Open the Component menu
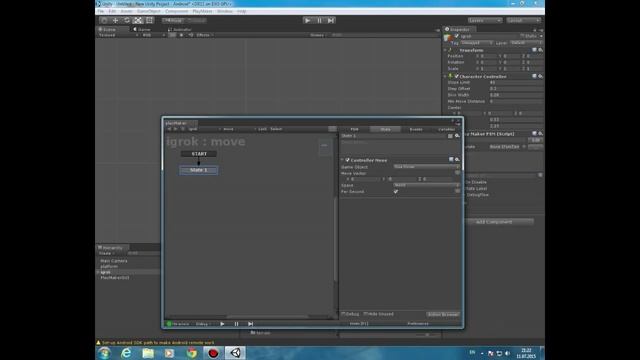This screenshot has height=360, width=640. click(176, 11)
